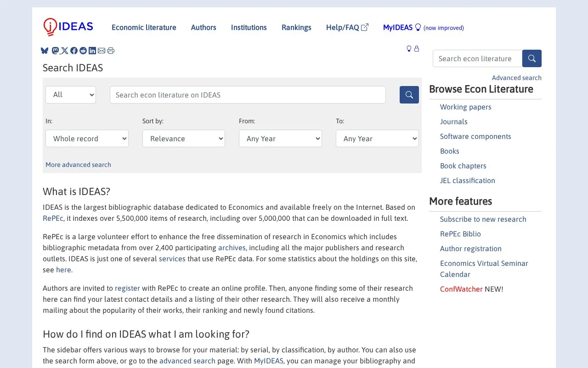
Task: Open Journals in sidebar
Action: tap(453, 121)
